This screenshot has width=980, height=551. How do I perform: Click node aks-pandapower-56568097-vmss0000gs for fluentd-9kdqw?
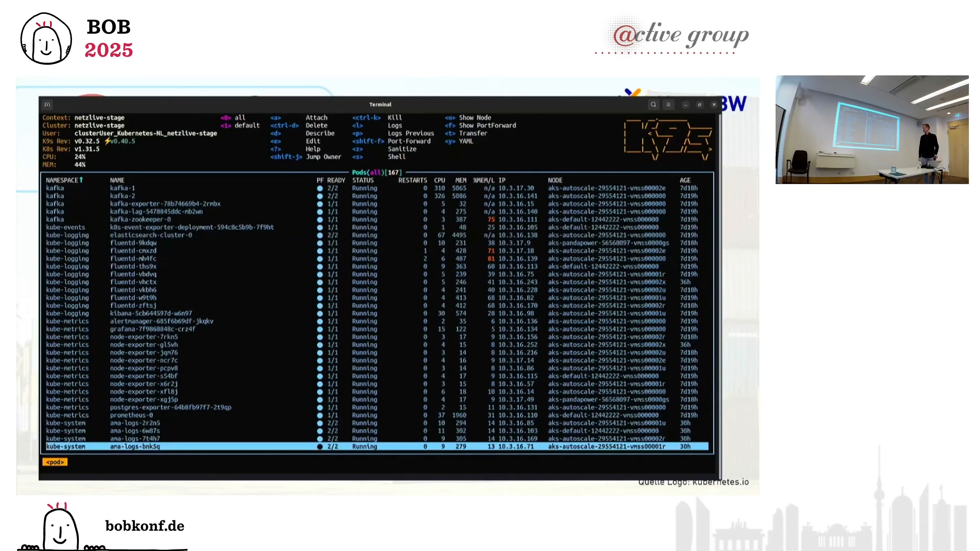[x=608, y=243]
